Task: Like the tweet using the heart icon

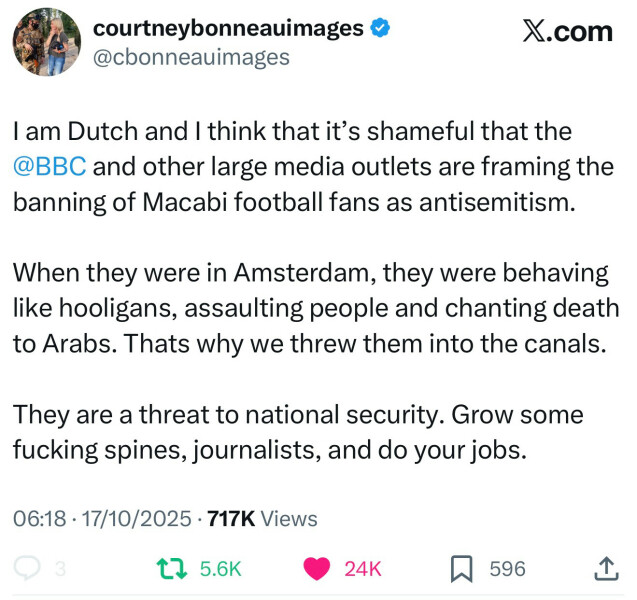Action: pos(318,569)
